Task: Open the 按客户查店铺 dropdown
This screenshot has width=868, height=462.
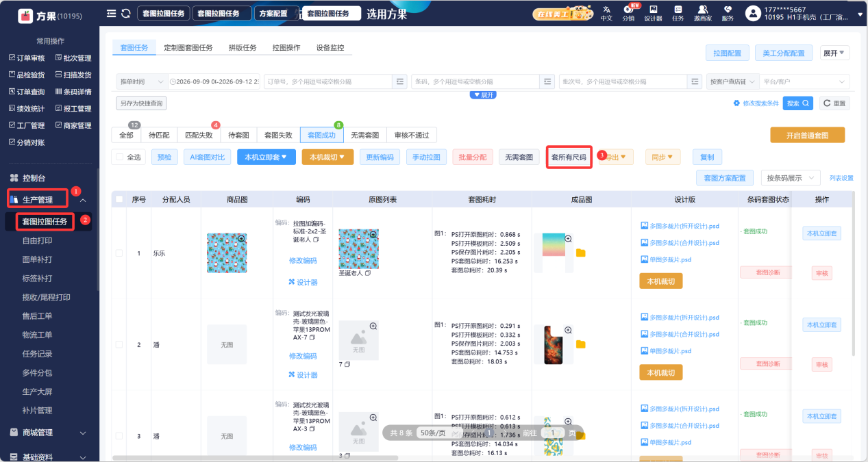Action: click(732, 81)
